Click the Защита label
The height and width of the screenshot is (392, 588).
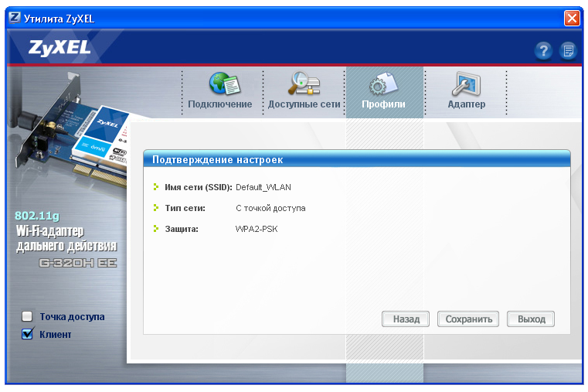coord(182,229)
